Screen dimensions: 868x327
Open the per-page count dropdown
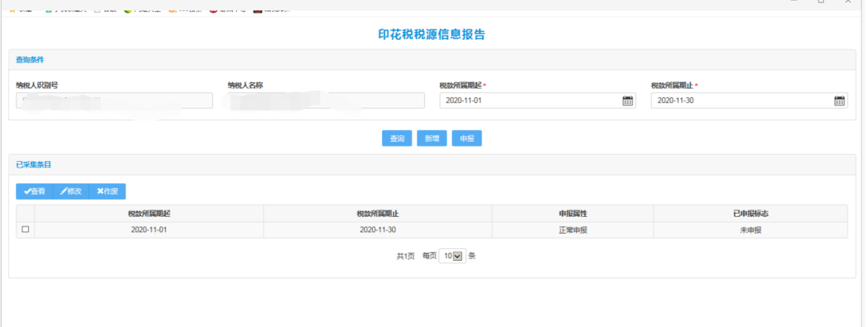point(452,256)
